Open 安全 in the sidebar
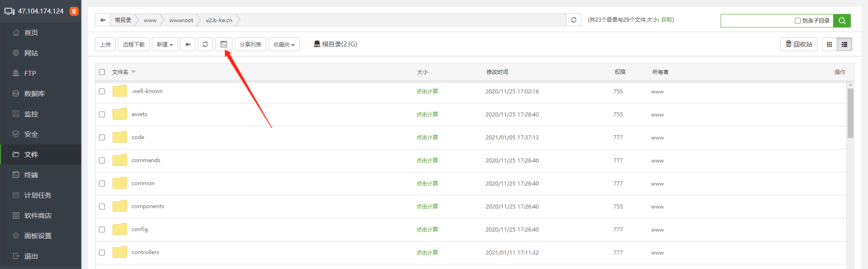The height and width of the screenshot is (269, 868). click(x=41, y=134)
